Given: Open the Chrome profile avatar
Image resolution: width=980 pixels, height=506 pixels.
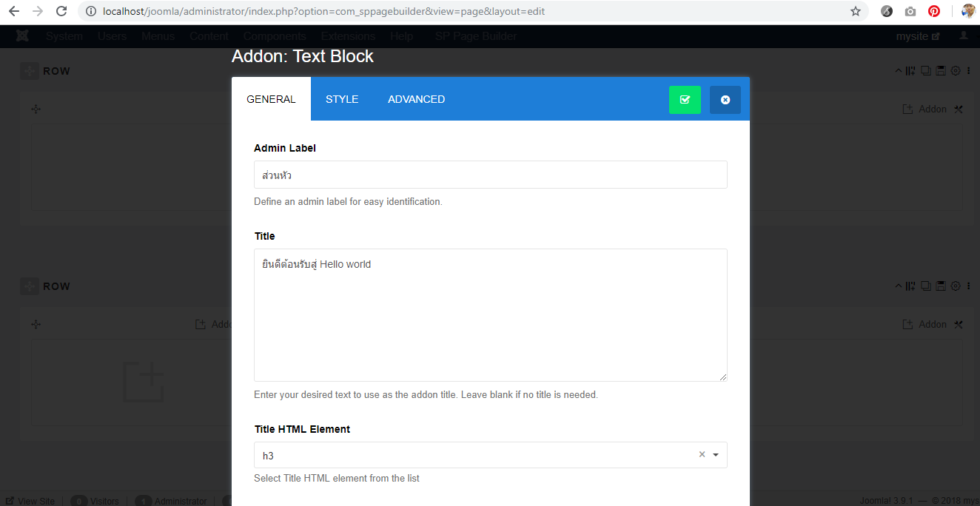Looking at the screenshot, I should pyautogui.click(x=968, y=11).
